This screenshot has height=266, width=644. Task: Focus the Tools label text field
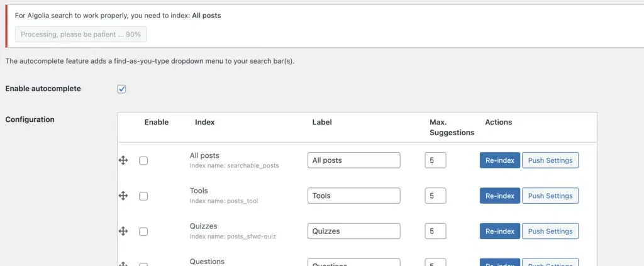coord(354,196)
